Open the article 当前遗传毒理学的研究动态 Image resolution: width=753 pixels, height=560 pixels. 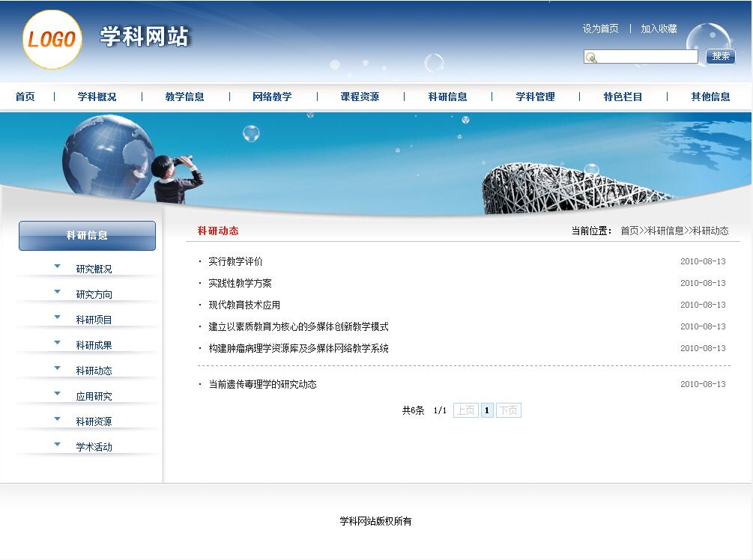(x=263, y=384)
